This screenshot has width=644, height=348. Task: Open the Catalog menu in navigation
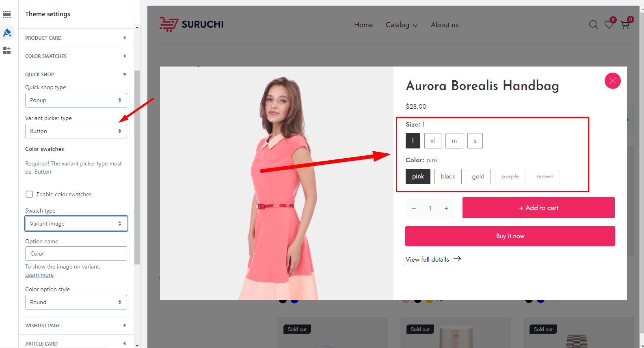coord(401,25)
